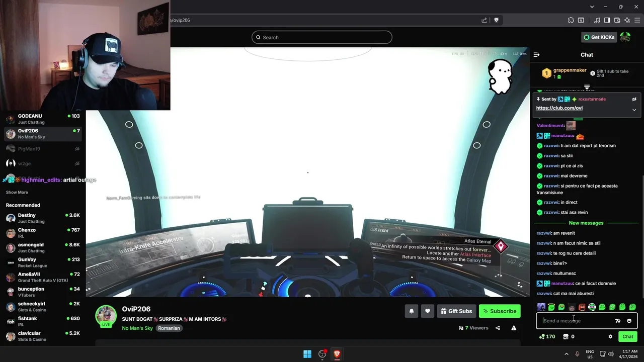Open Chenzo IRL channel
644x362 pixels.
pos(43,233)
